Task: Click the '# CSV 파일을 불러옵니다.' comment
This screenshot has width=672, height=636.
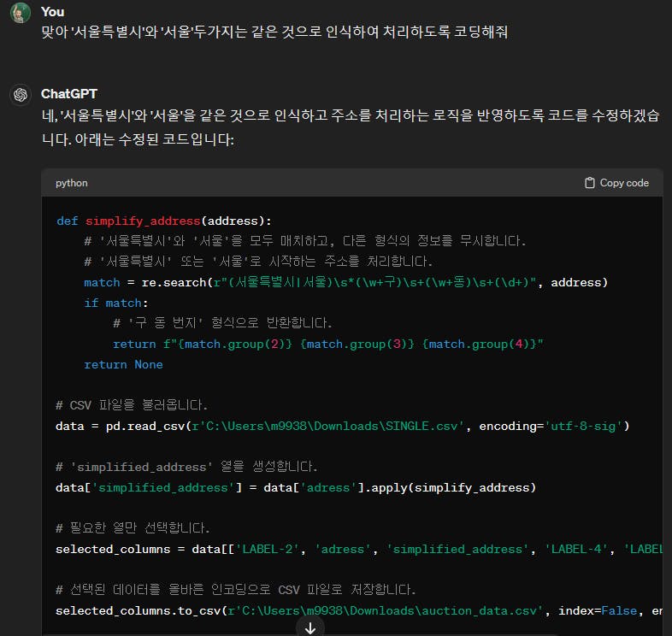Action: pos(132,405)
